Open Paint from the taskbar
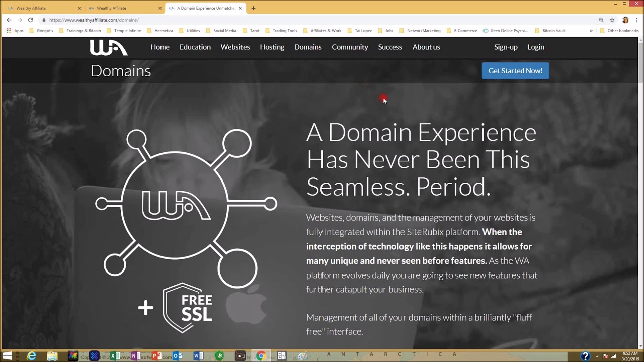Screen dimensions: 644x362 pyautogui.click(x=302, y=356)
